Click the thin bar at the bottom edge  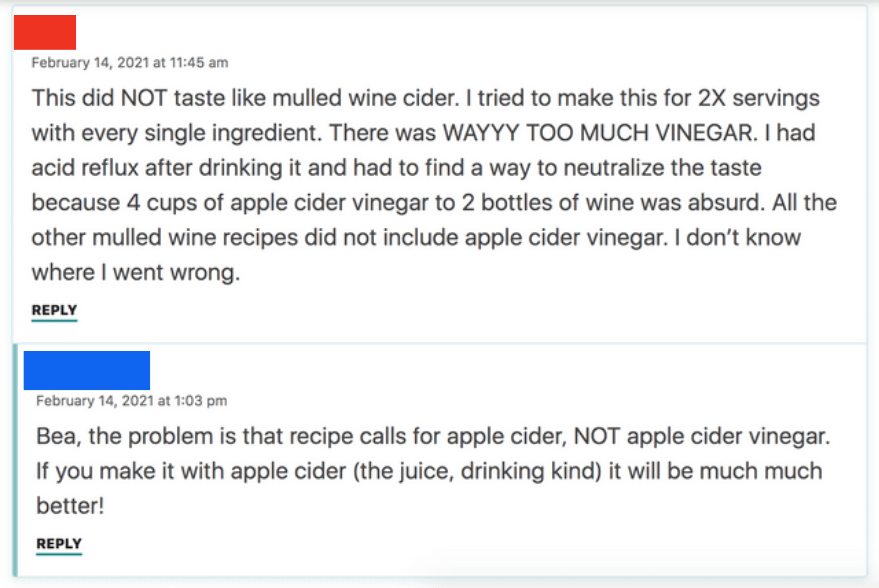tap(439, 584)
